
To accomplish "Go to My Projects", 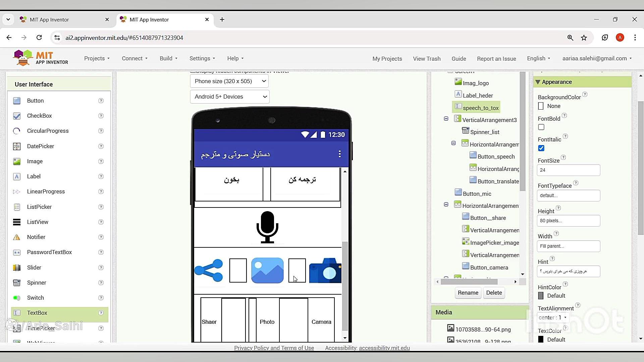I will coord(387,59).
